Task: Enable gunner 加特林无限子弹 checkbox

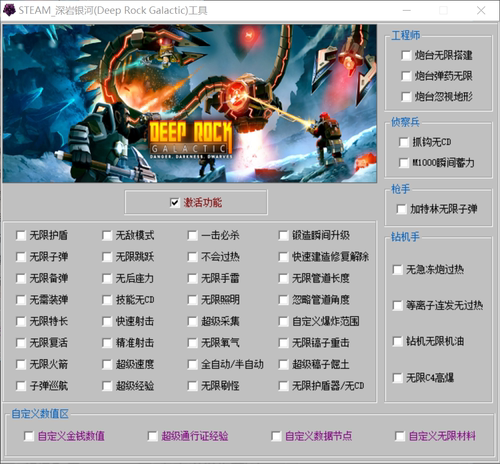Action: 401,209
